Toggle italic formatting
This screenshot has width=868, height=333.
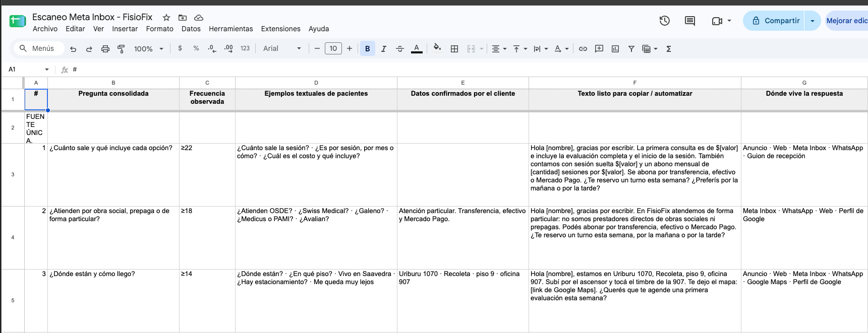[383, 49]
